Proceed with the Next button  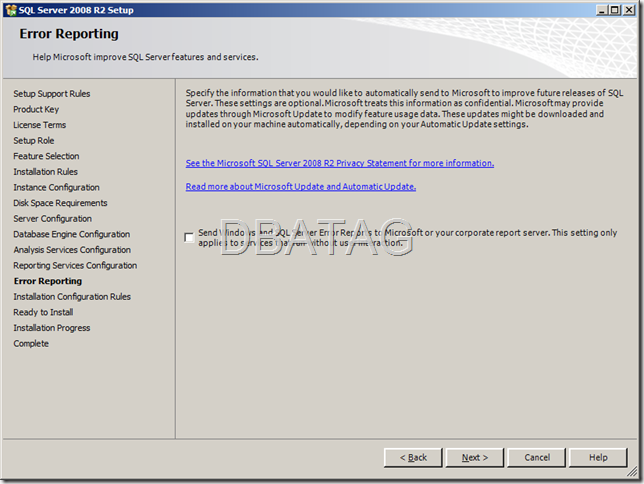(475, 457)
